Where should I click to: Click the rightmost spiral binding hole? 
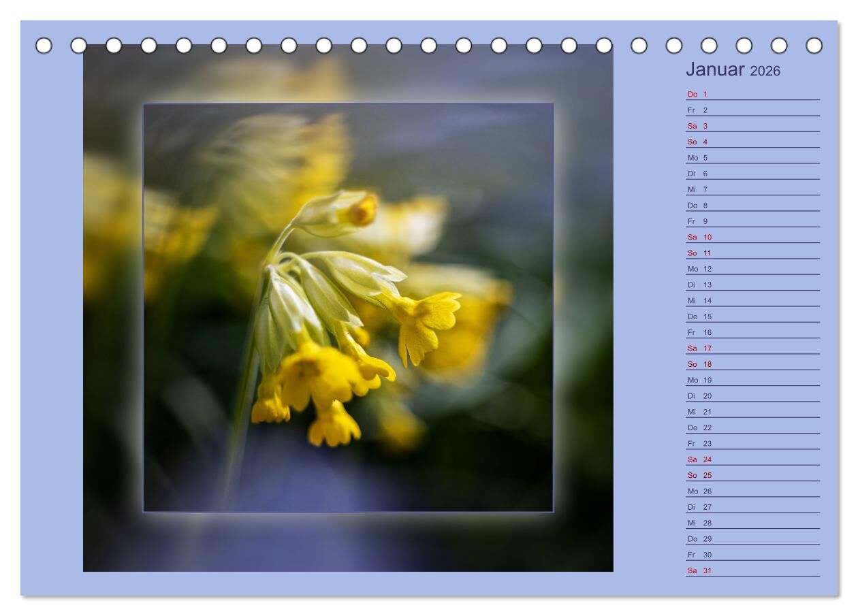(x=814, y=46)
